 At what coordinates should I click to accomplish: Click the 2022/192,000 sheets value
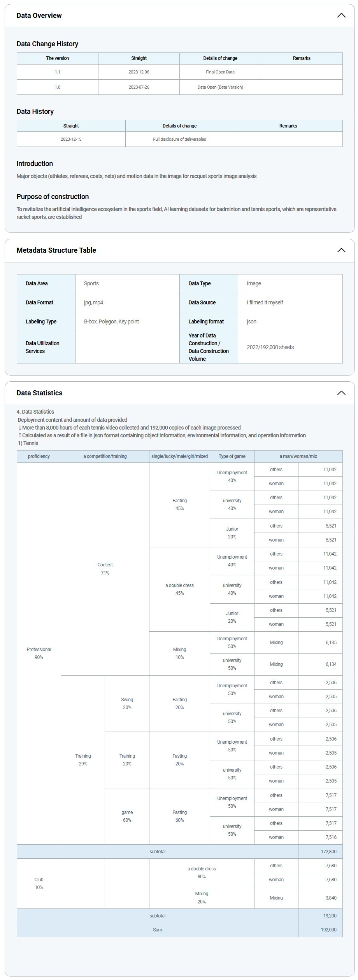click(270, 347)
